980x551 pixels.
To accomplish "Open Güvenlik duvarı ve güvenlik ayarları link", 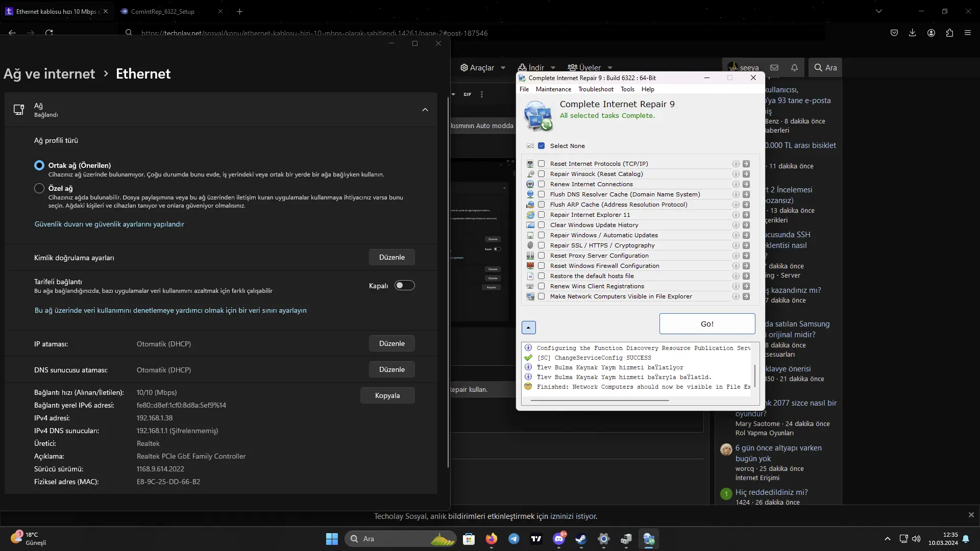I will pyautogui.click(x=109, y=224).
